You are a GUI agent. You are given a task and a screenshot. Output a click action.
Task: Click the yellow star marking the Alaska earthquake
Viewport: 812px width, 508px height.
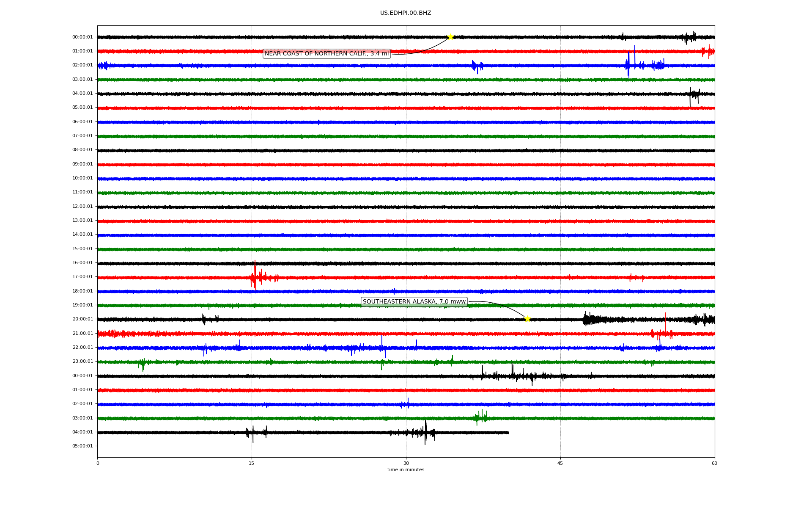[x=527, y=319]
